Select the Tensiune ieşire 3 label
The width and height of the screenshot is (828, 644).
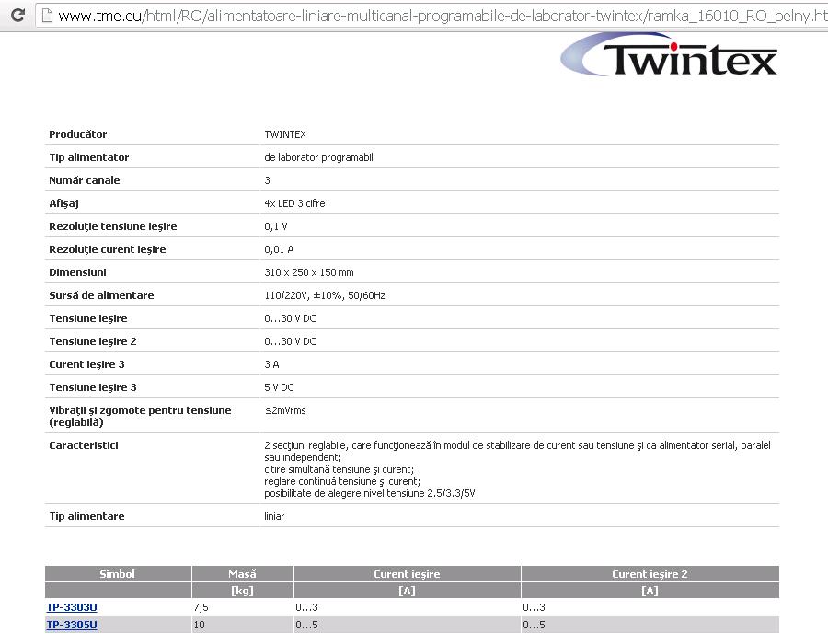point(93,387)
